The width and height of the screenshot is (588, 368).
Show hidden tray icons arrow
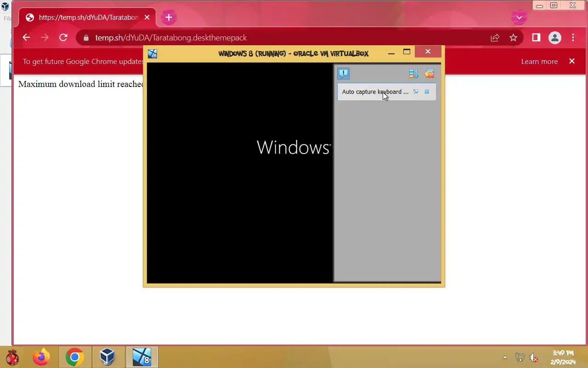click(505, 357)
